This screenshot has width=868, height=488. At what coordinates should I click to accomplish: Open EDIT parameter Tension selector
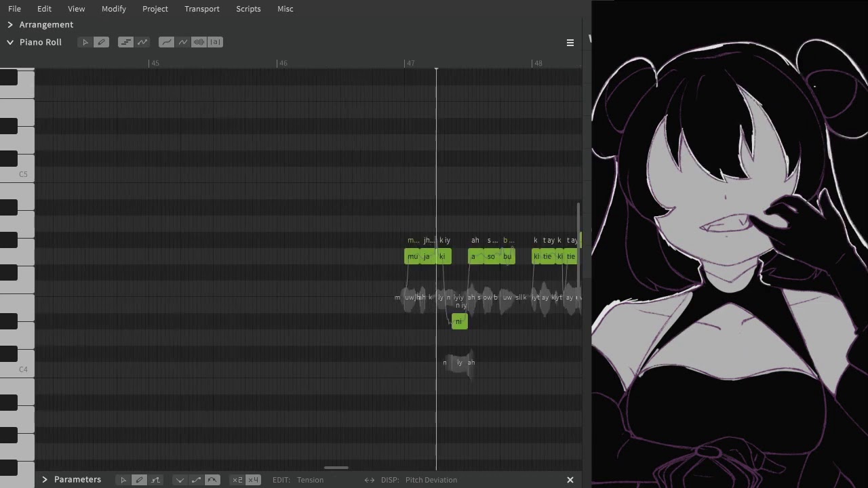click(x=310, y=480)
